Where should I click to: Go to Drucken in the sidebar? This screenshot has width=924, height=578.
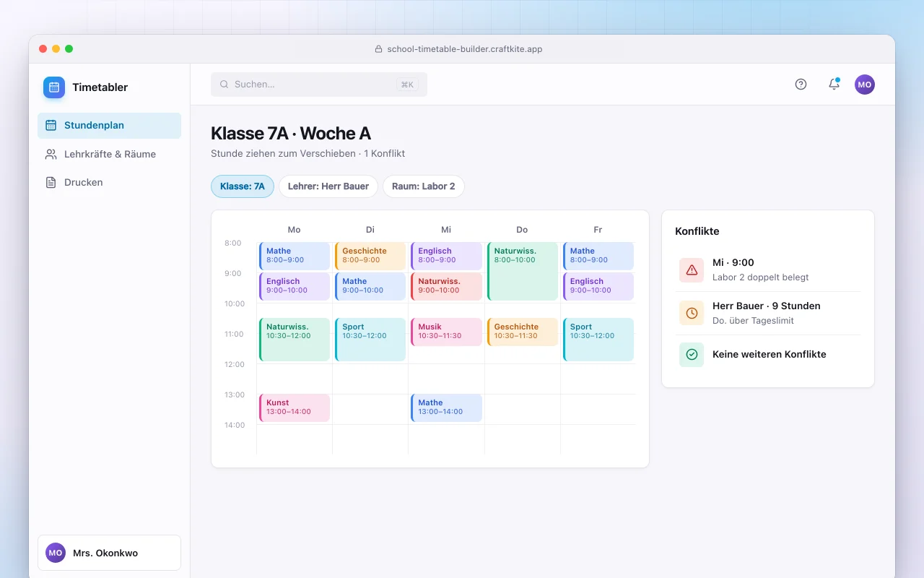click(110, 182)
